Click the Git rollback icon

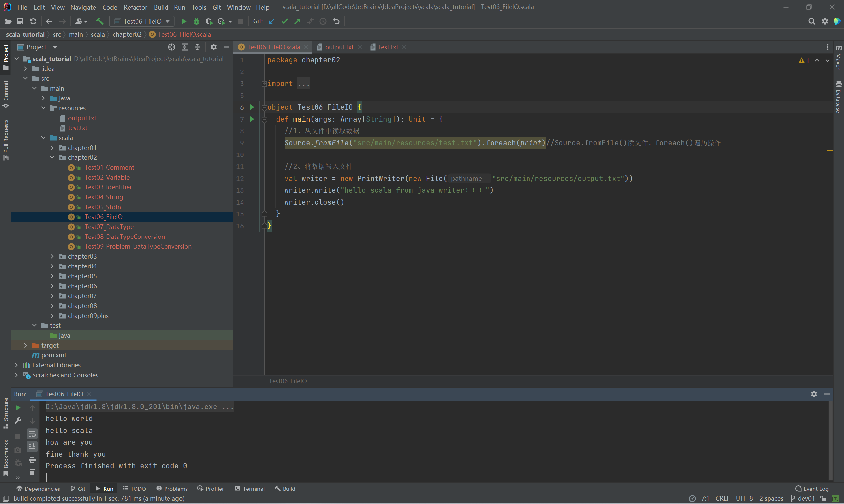(336, 21)
